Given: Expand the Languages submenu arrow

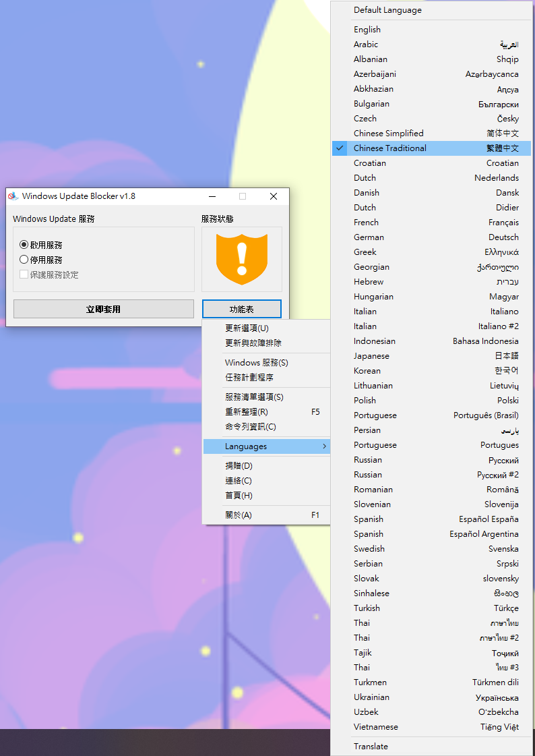Looking at the screenshot, I should [x=325, y=446].
